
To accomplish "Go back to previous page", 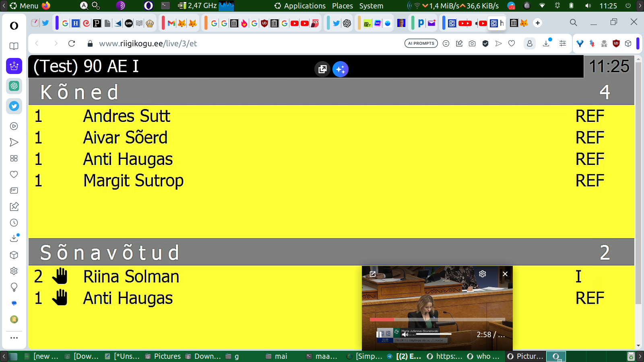I will pyautogui.click(x=37, y=43).
